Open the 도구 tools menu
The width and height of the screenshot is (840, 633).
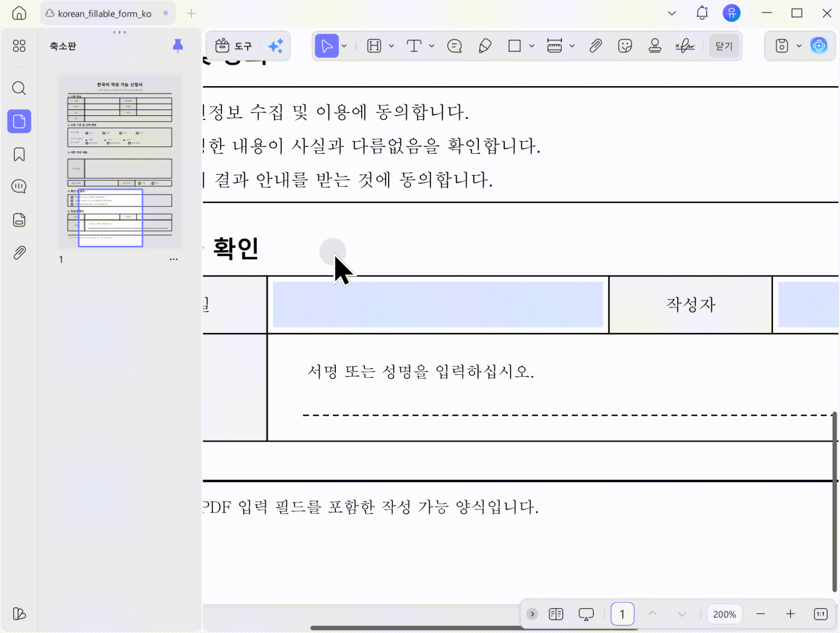pyautogui.click(x=234, y=46)
